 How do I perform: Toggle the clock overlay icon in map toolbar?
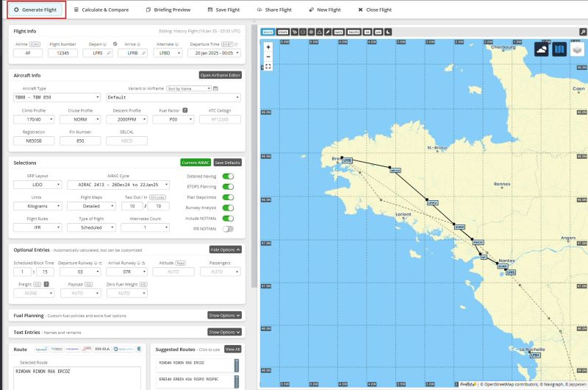303,32
